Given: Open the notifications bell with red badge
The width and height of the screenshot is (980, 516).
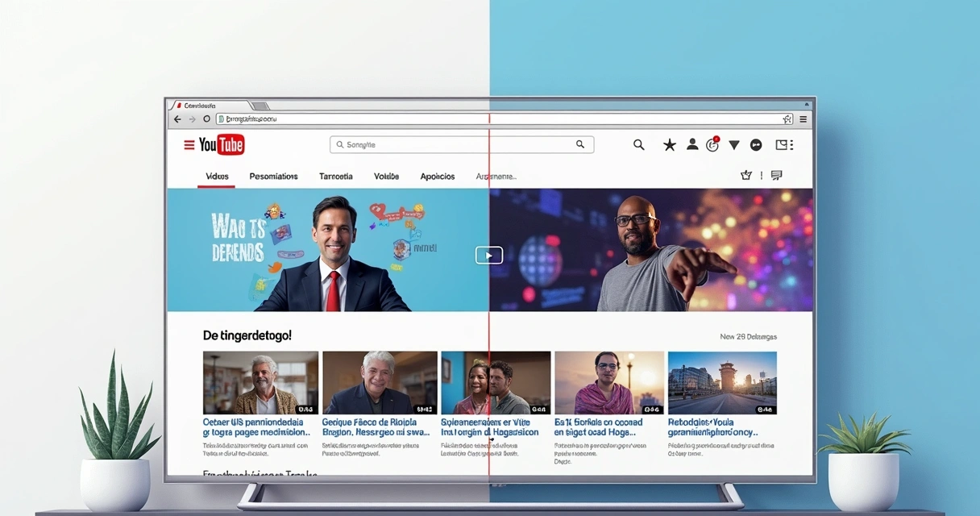Looking at the screenshot, I should click(x=711, y=144).
